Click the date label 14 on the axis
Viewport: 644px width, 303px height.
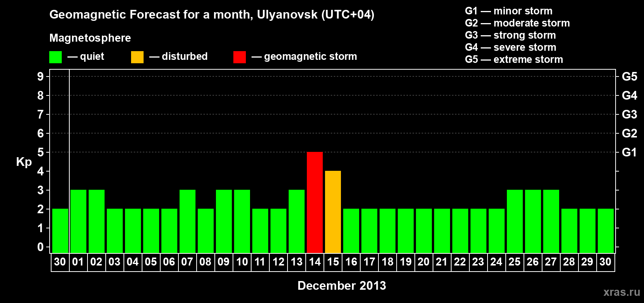pyautogui.click(x=315, y=262)
